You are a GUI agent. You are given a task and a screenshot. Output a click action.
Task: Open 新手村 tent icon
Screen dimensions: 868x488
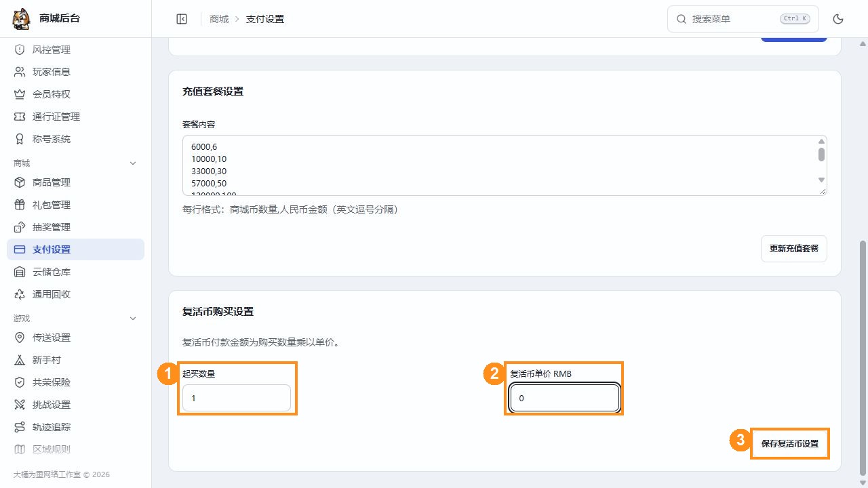pos(20,360)
